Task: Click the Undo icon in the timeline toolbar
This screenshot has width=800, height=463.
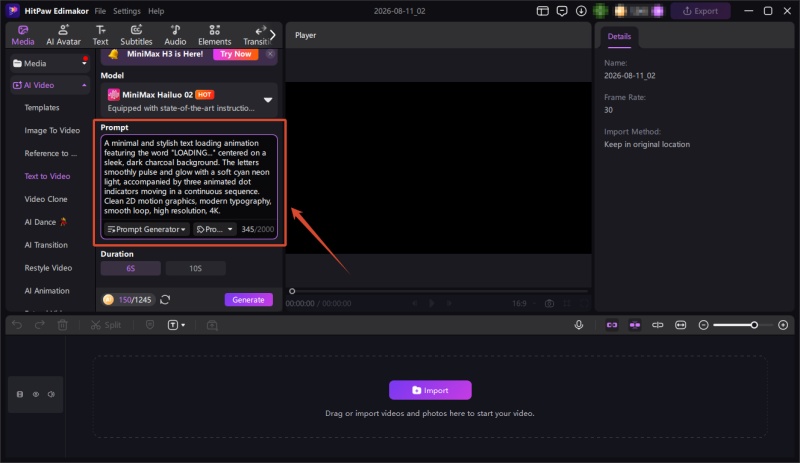Action: pyautogui.click(x=17, y=325)
